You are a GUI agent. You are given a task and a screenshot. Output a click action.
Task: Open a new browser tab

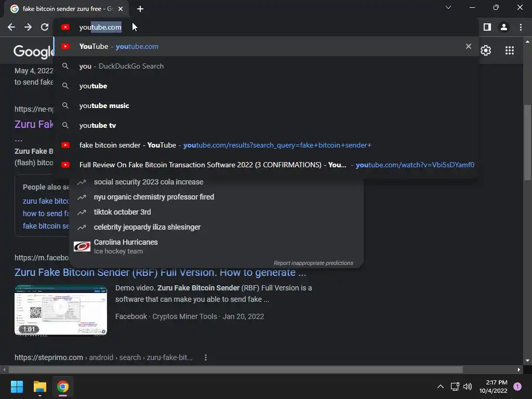tap(140, 9)
